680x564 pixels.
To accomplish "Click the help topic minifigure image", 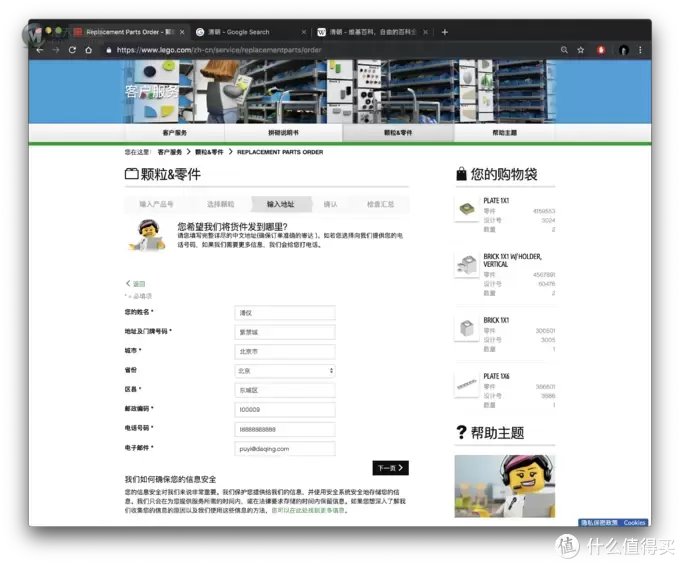I will [505, 486].
